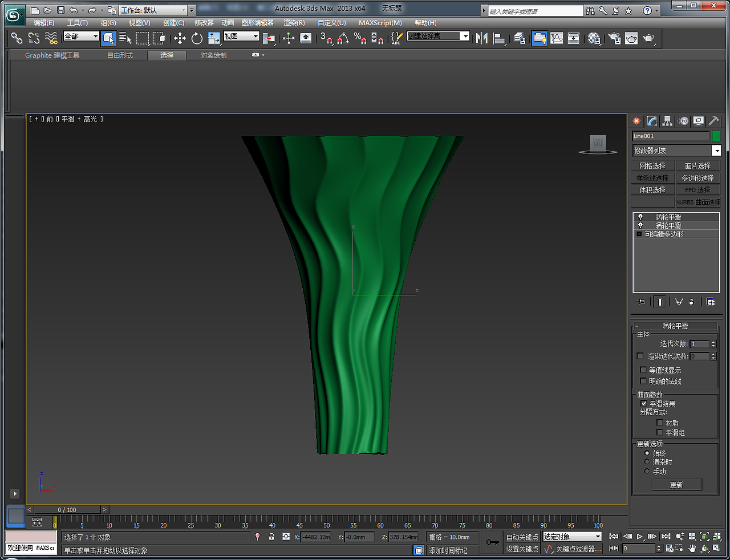Uncheck 平滑结果 checkbox
730x560 pixels.
[x=644, y=403]
